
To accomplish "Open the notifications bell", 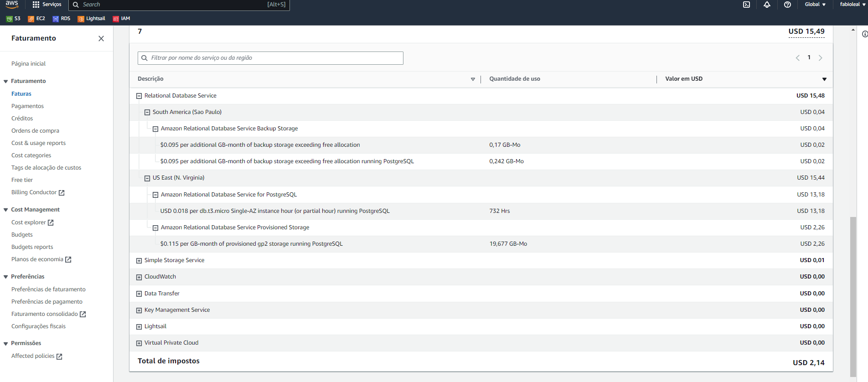I will (x=767, y=5).
